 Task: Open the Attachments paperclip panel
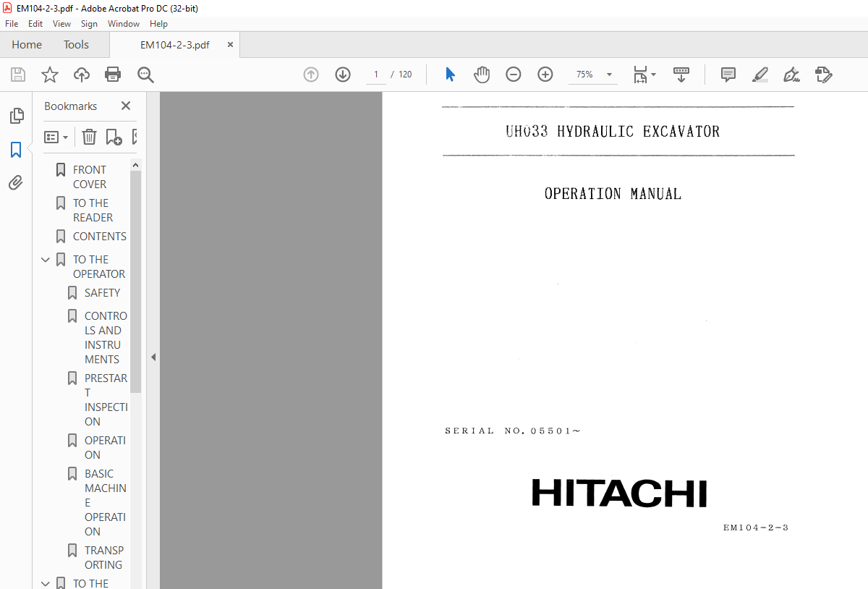pyautogui.click(x=16, y=183)
